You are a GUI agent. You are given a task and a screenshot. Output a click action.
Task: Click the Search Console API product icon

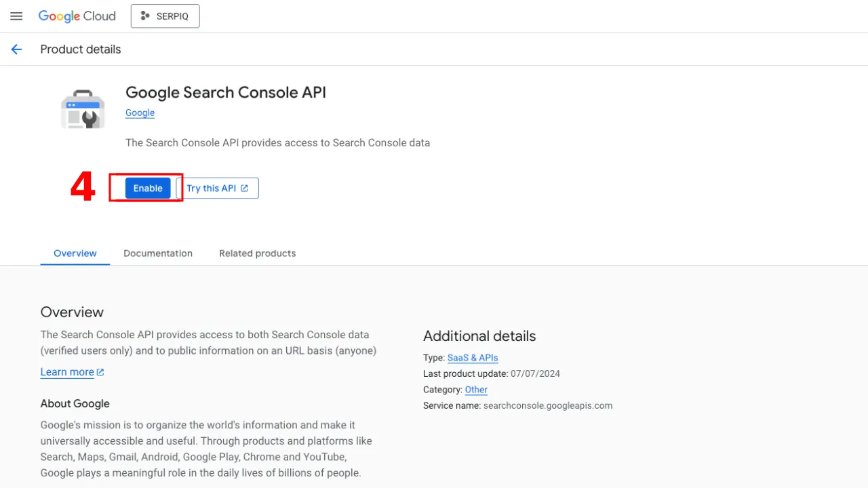pyautogui.click(x=83, y=110)
